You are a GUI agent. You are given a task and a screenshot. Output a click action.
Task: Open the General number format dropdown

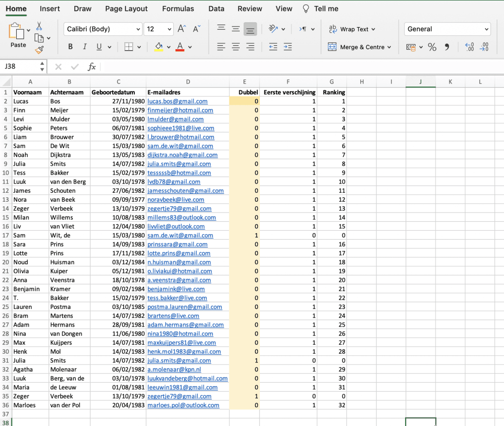[446, 29]
